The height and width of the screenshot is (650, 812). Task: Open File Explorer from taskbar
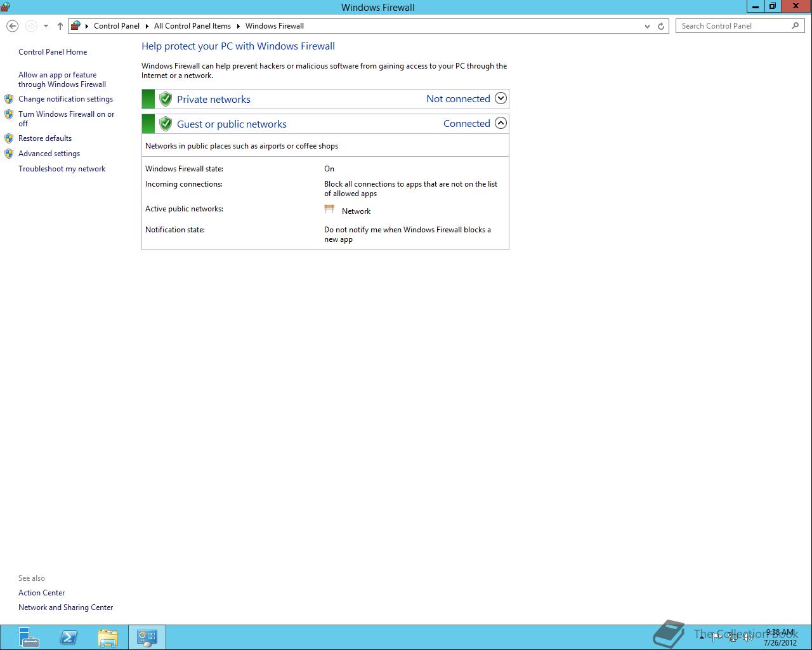click(108, 637)
